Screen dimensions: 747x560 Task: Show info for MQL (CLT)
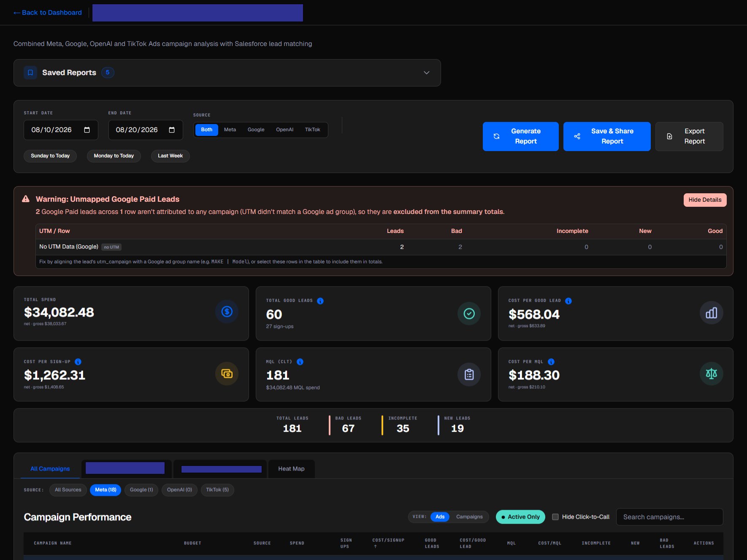[x=300, y=362]
